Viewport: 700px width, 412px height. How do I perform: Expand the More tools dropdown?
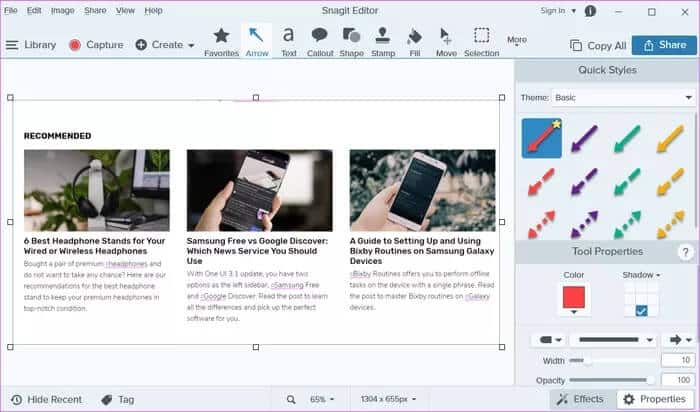point(517,41)
